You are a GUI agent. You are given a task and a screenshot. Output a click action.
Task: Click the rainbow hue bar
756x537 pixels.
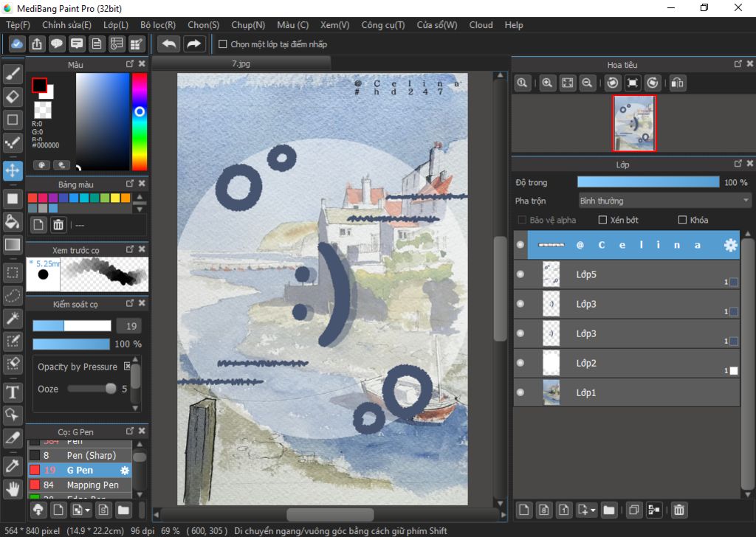click(140, 122)
